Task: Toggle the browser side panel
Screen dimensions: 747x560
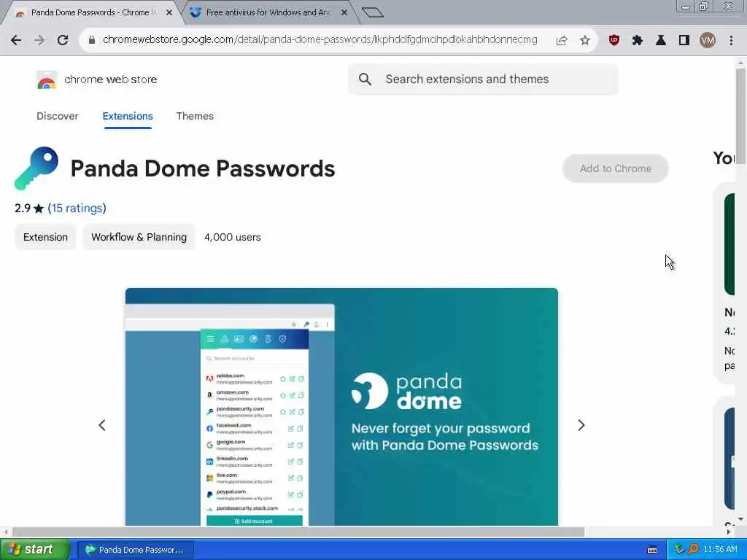Action: coord(684,41)
